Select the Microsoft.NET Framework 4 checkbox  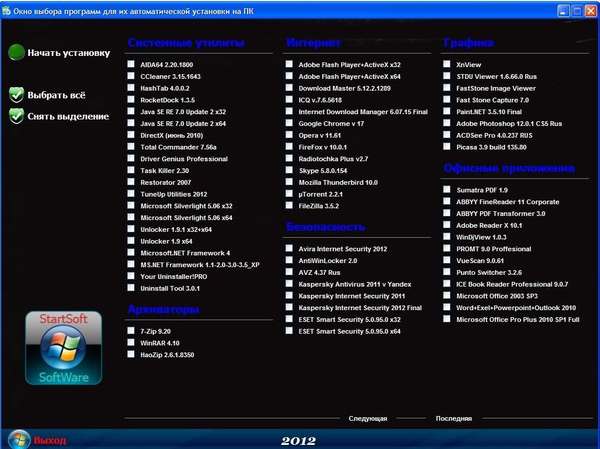[x=131, y=253]
